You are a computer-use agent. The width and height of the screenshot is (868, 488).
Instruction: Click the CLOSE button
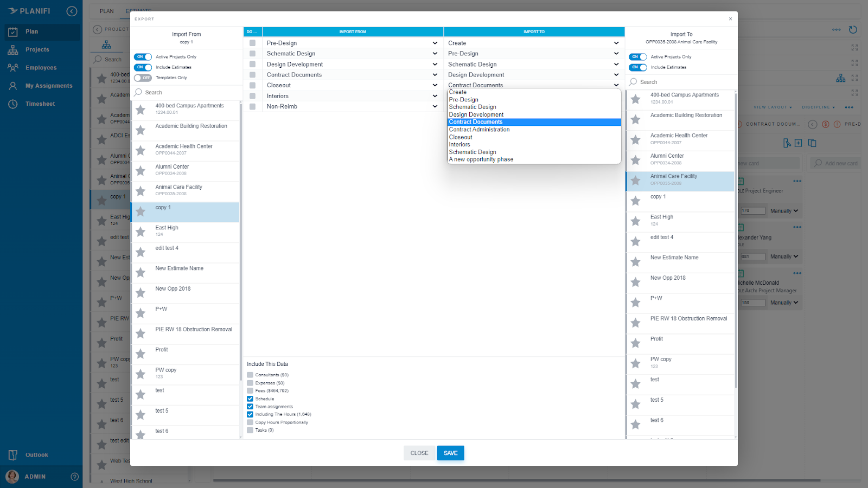[x=419, y=453]
